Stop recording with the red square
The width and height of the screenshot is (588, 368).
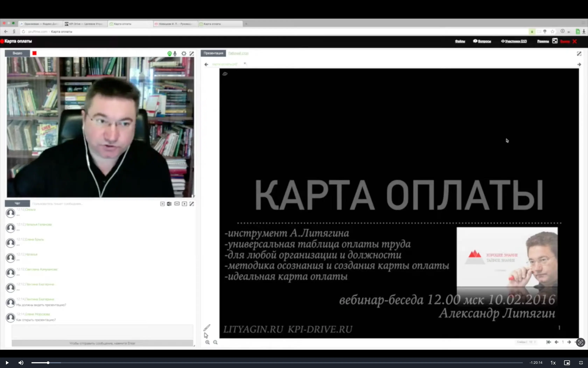click(34, 53)
